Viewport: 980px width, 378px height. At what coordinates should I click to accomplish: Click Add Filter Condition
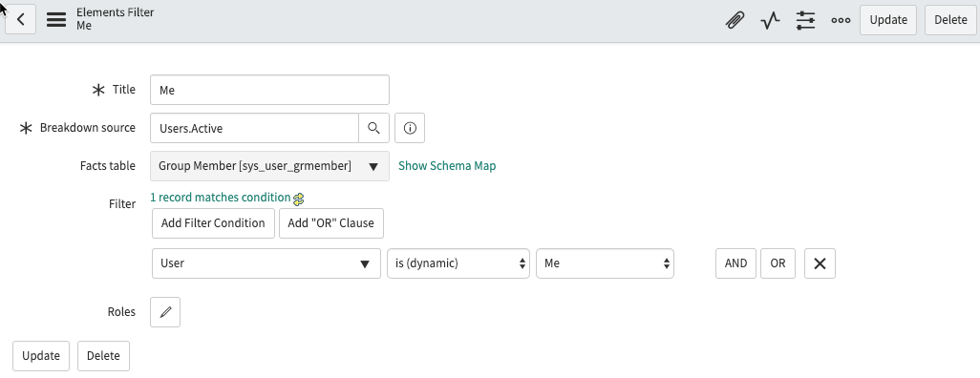213,223
